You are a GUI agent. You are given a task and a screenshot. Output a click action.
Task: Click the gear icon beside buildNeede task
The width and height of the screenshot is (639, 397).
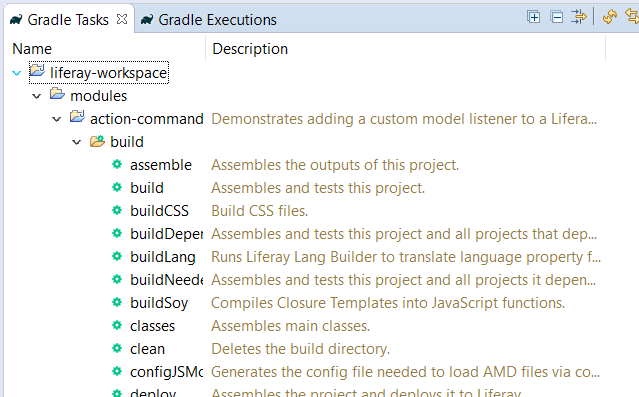[x=117, y=279]
